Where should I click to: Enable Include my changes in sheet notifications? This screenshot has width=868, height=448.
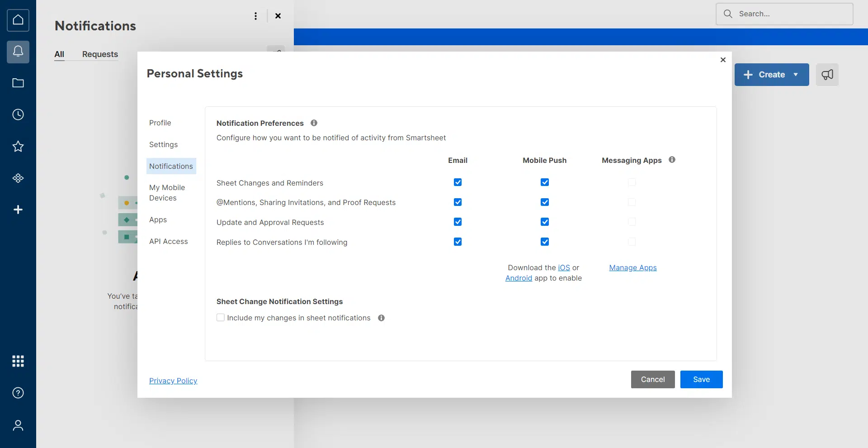(221, 318)
